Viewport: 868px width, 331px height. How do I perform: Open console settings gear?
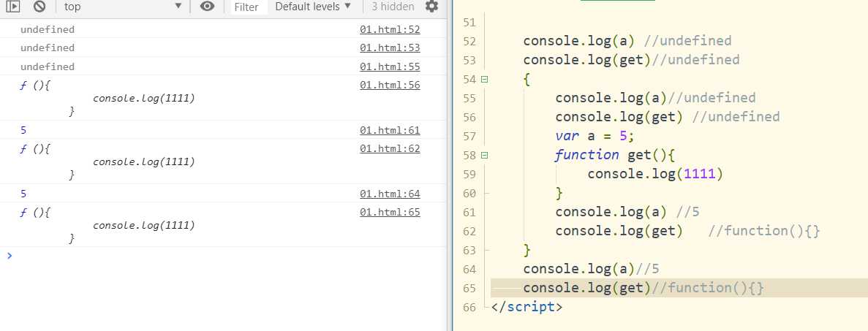point(431,7)
